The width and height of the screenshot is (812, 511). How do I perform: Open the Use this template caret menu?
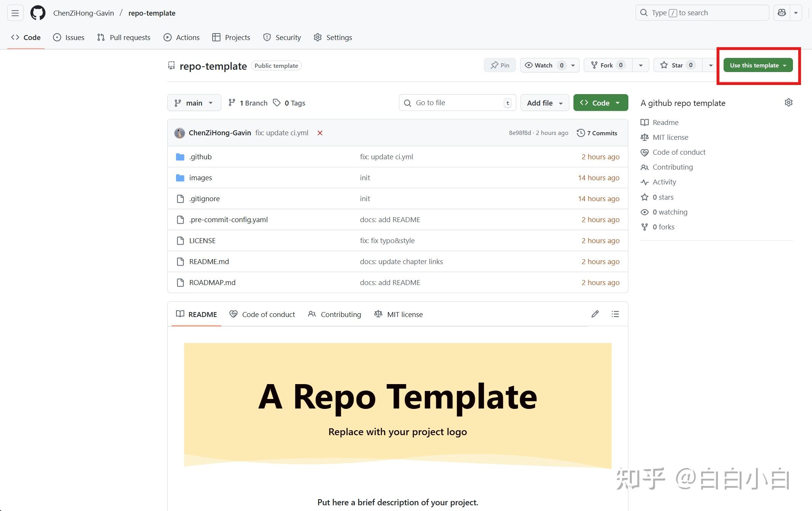[785, 65]
